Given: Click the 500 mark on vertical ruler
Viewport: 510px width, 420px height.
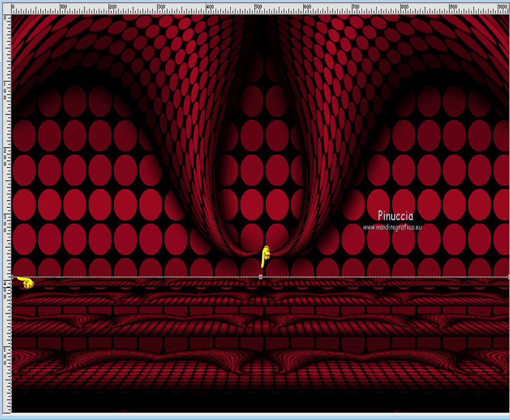Looking at the screenshot, I should pyautogui.click(x=6, y=355).
